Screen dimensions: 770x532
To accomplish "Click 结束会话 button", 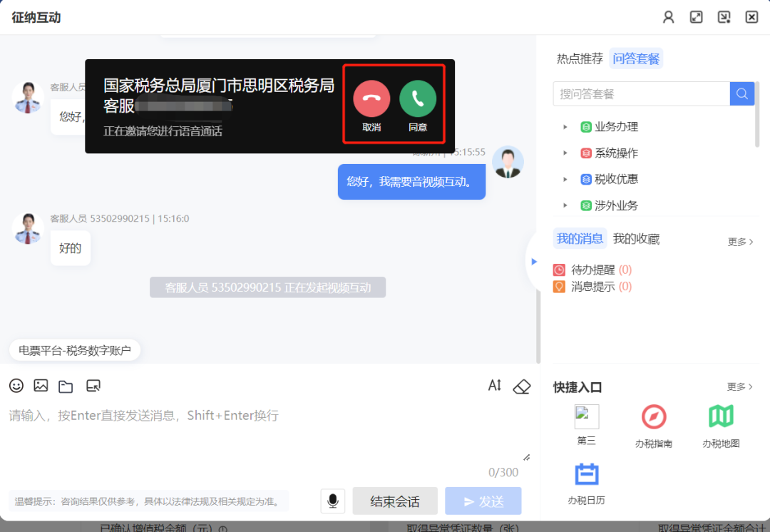I will (x=395, y=501).
